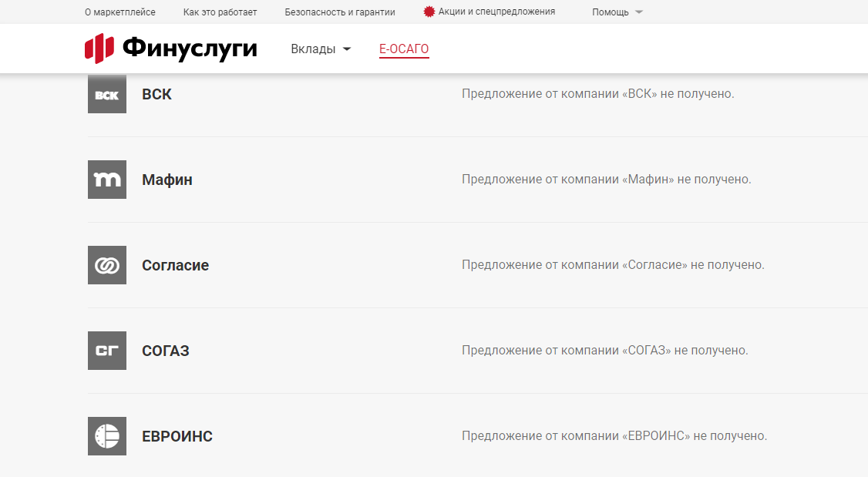Screen dimensions: 868x477
Task: Click the red promo badge icon
Action: 429,12
